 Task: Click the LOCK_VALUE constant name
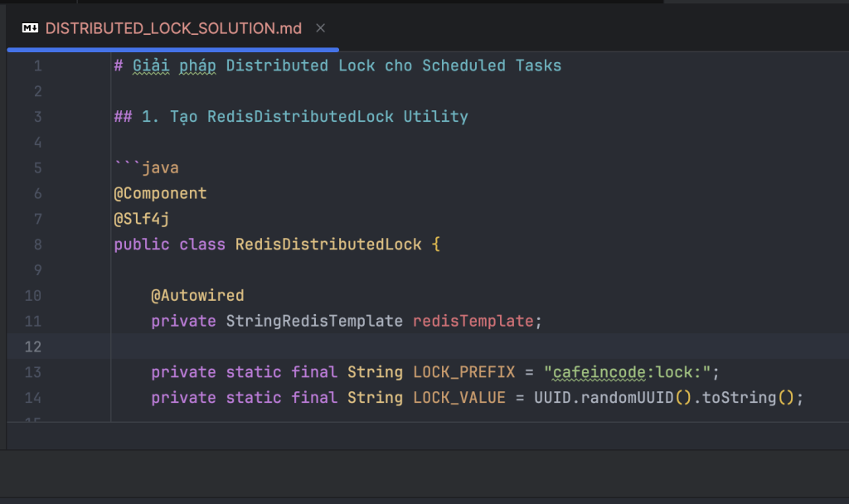click(x=459, y=398)
